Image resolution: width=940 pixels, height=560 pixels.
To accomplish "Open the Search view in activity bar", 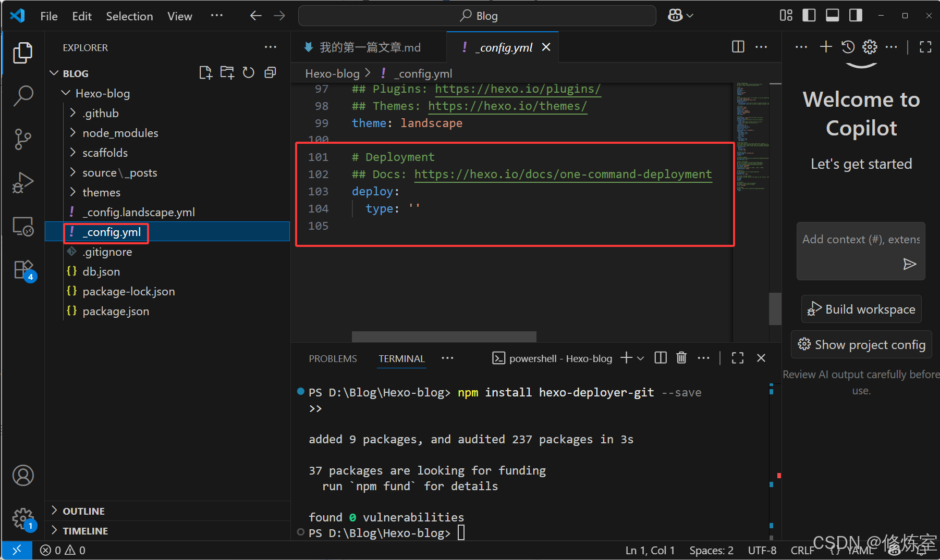I will point(22,96).
